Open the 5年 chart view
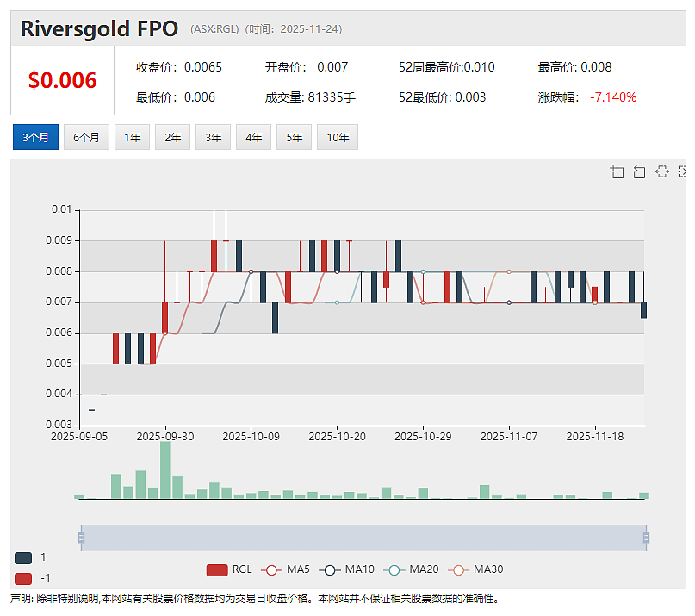This screenshot has width=695, height=616. pyautogui.click(x=294, y=137)
